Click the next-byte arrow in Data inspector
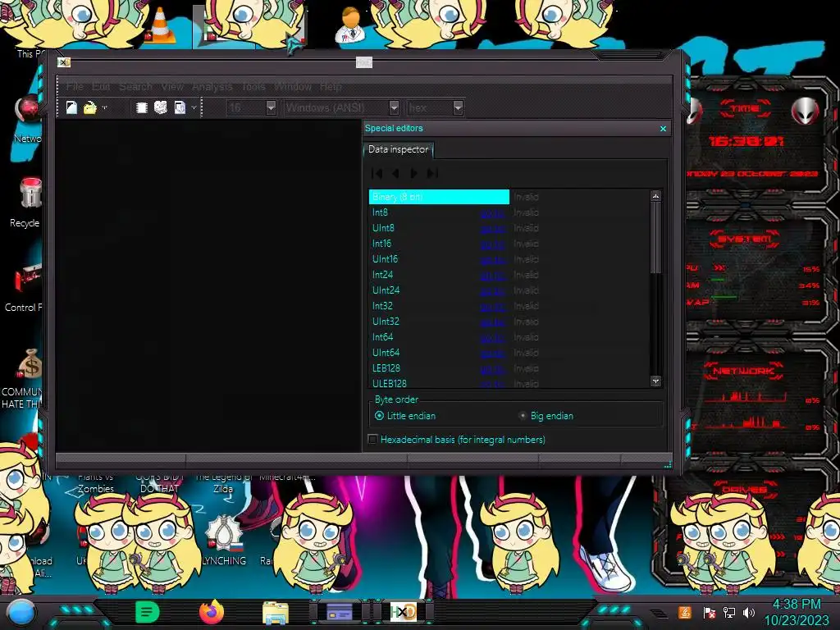The height and width of the screenshot is (630, 840). click(413, 173)
